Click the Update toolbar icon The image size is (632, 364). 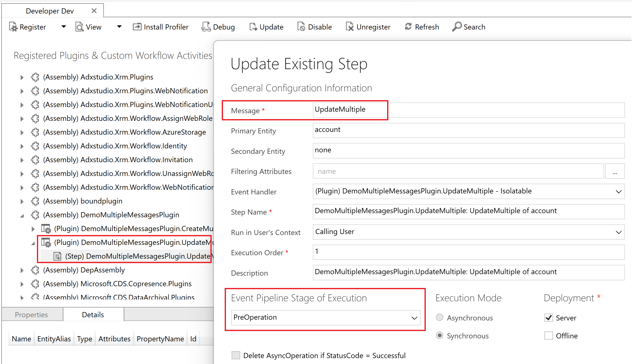[253, 27]
